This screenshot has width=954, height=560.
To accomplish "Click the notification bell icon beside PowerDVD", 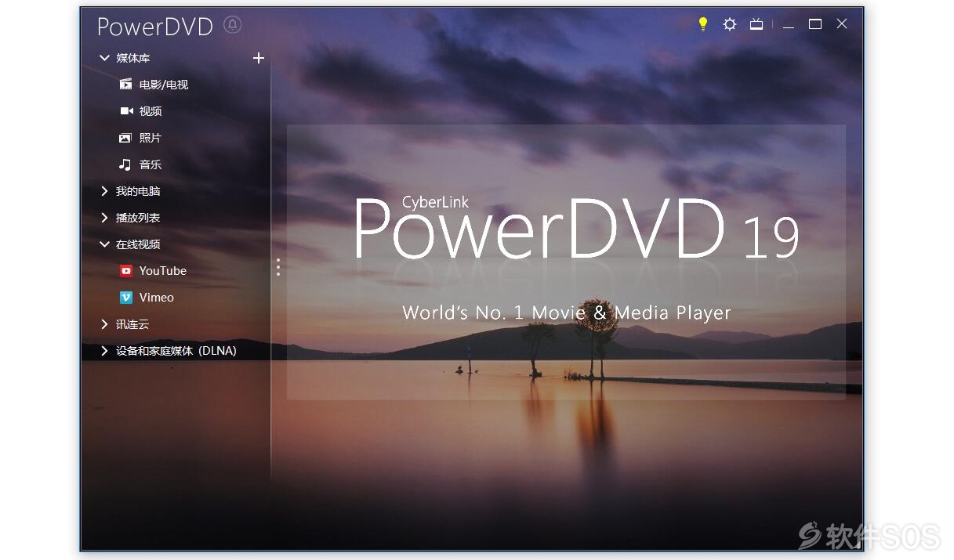I will point(232,24).
